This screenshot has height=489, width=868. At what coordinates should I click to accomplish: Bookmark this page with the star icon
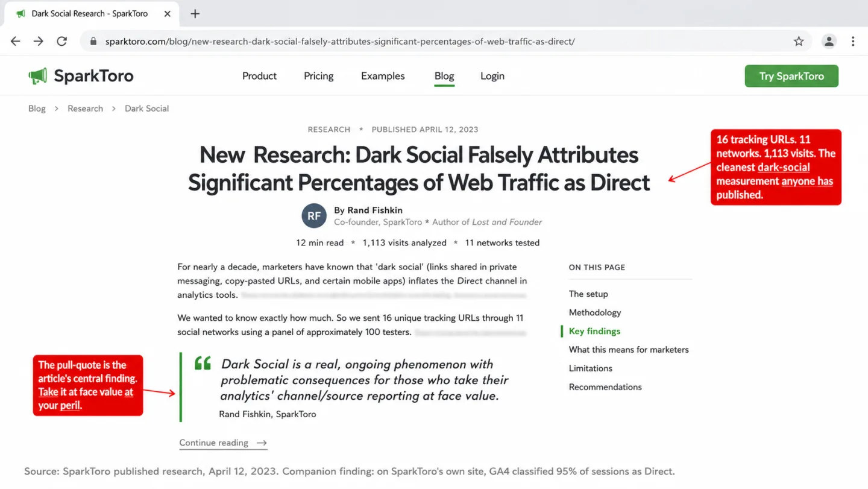tap(799, 41)
